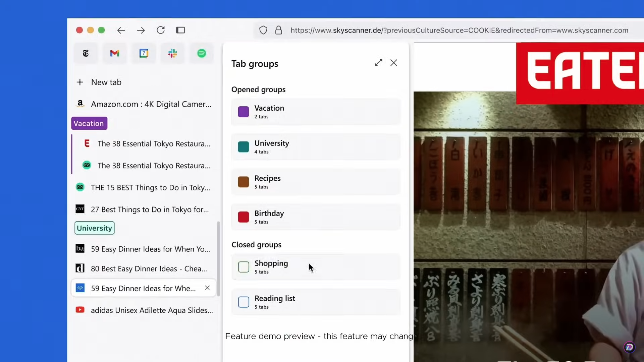Open the pinned Gmail tab
This screenshot has height=362, width=644.
[x=115, y=53]
